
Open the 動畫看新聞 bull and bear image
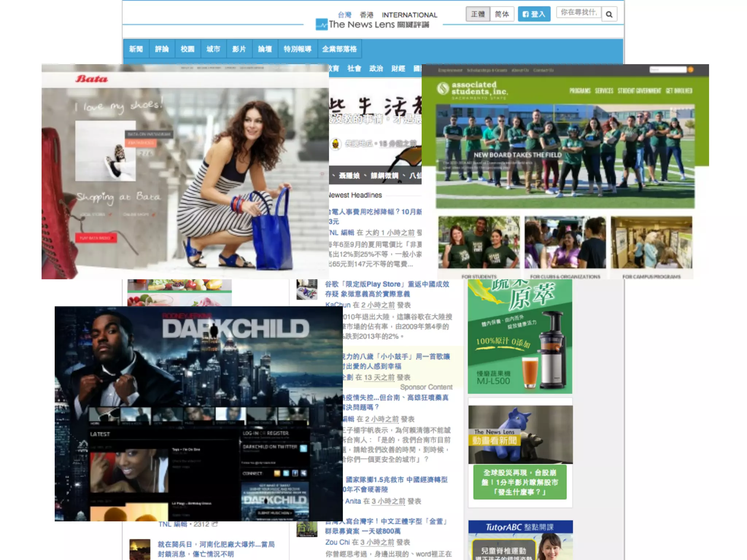click(520, 434)
